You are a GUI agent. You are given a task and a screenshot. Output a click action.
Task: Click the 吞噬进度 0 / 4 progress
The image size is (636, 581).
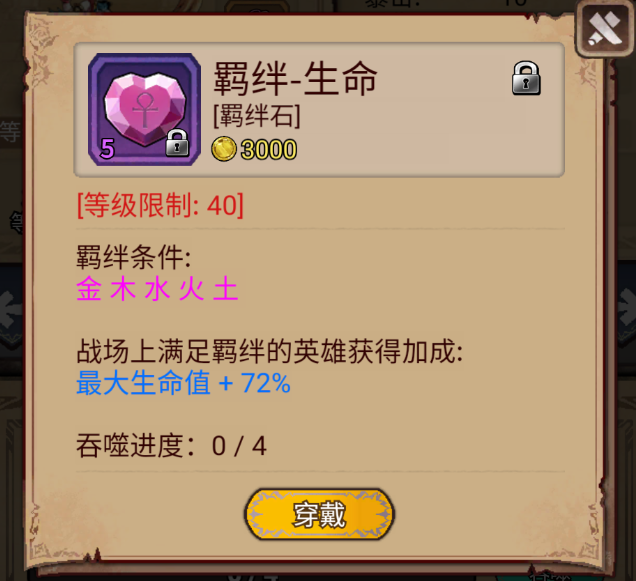[172, 446]
